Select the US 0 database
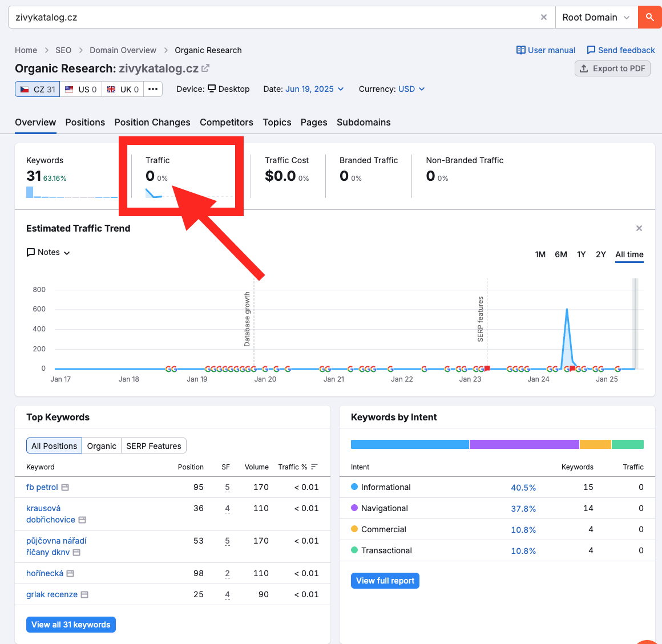This screenshot has height=644, width=662. click(x=81, y=89)
